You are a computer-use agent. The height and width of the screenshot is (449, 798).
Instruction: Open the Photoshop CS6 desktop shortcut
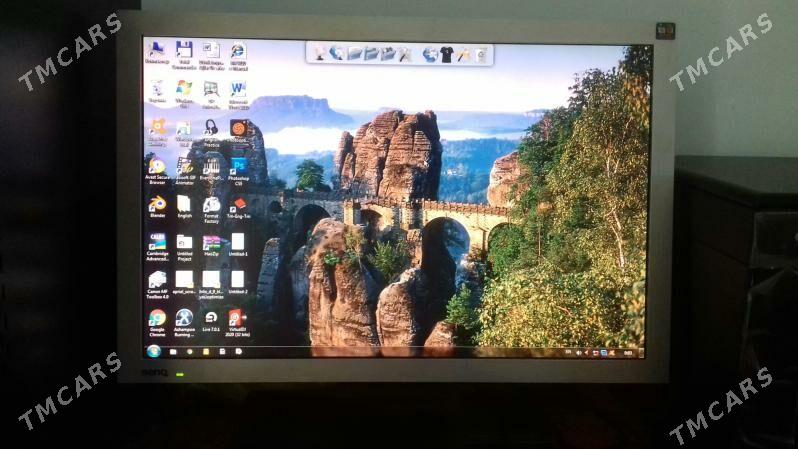click(x=238, y=166)
